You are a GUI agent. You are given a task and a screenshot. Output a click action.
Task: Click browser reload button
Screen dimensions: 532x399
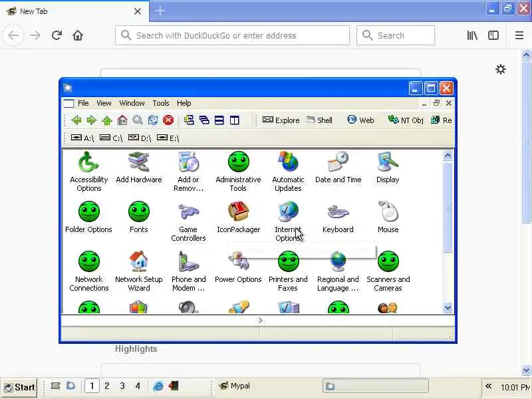tap(57, 35)
